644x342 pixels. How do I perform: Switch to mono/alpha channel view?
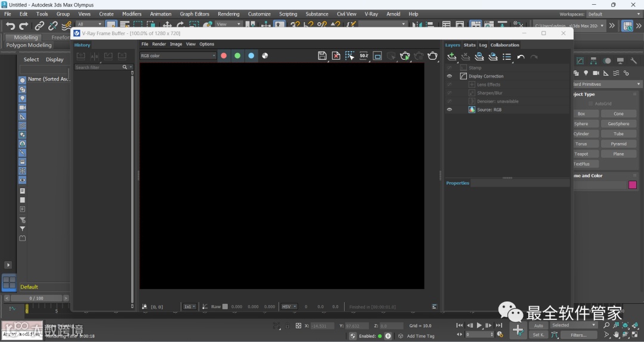(265, 56)
